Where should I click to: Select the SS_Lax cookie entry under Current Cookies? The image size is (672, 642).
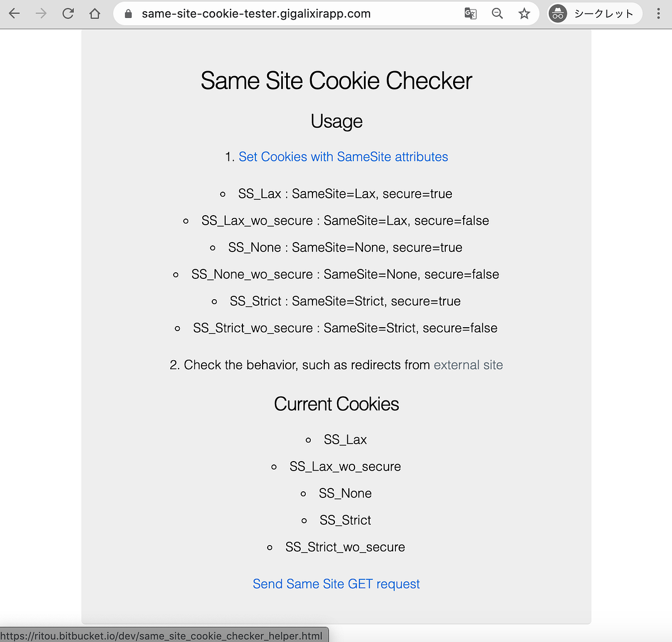345,439
